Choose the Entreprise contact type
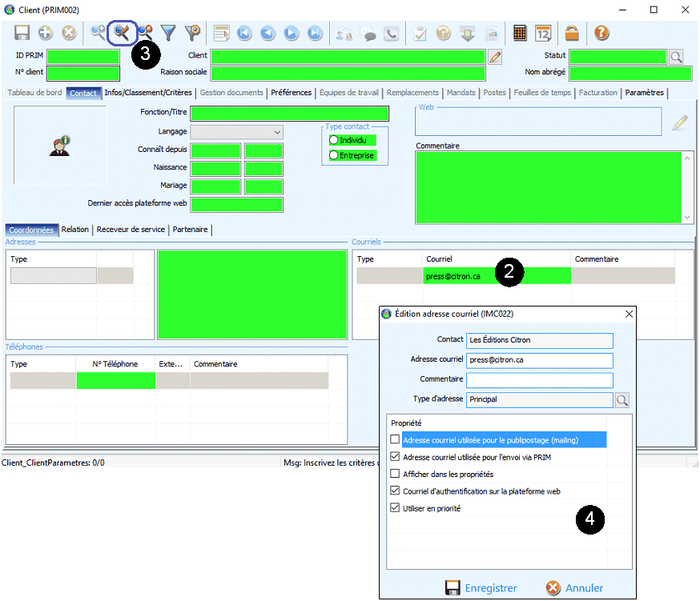Screen dimensions: 700x601 tap(333, 155)
